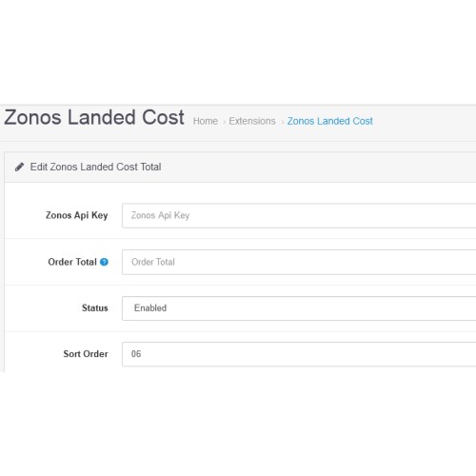Screen dimensions: 476x476
Task: Click the Sort Order field containing 06
Action: [299, 354]
